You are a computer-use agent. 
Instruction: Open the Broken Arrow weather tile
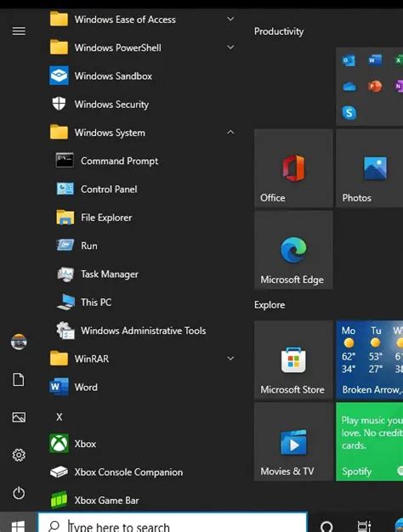(x=369, y=360)
